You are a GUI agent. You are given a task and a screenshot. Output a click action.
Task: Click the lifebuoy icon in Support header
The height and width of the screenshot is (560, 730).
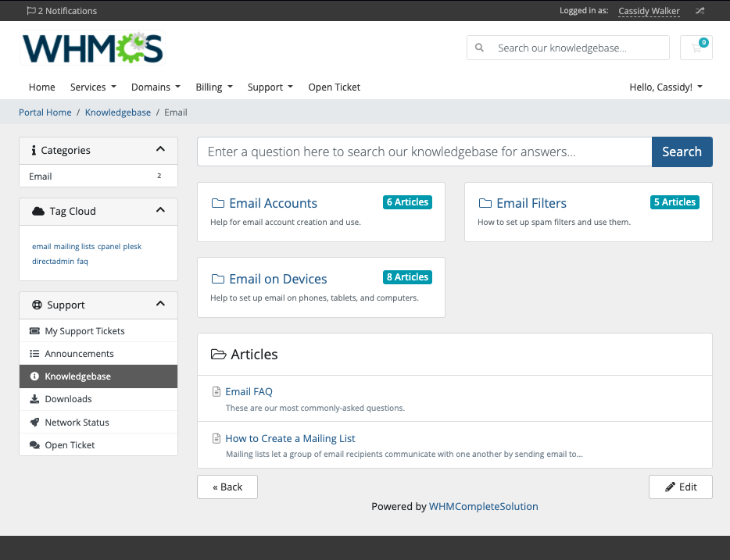(37, 305)
